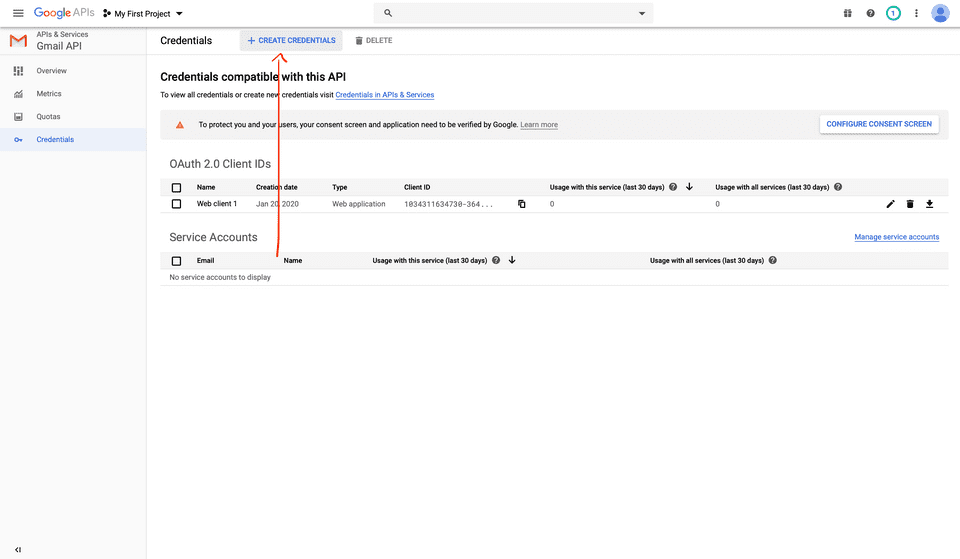Open Manage service accounts link
960x559 pixels.
pyautogui.click(x=896, y=237)
